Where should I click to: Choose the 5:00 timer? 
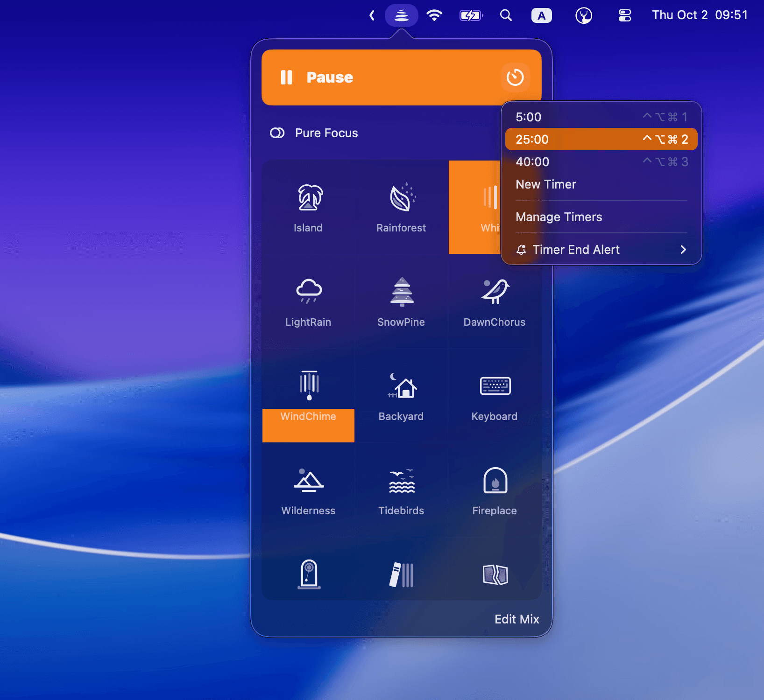[x=601, y=117]
